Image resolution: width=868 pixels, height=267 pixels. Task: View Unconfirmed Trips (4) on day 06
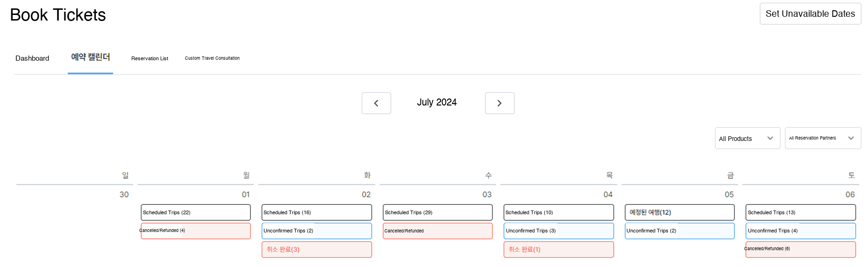pyautogui.click(x=800, y=231)
